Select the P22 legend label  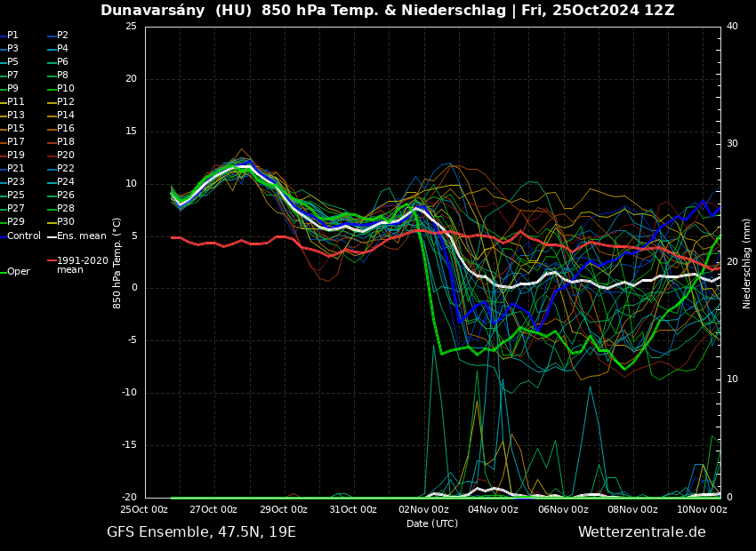[x=66, y=169]
